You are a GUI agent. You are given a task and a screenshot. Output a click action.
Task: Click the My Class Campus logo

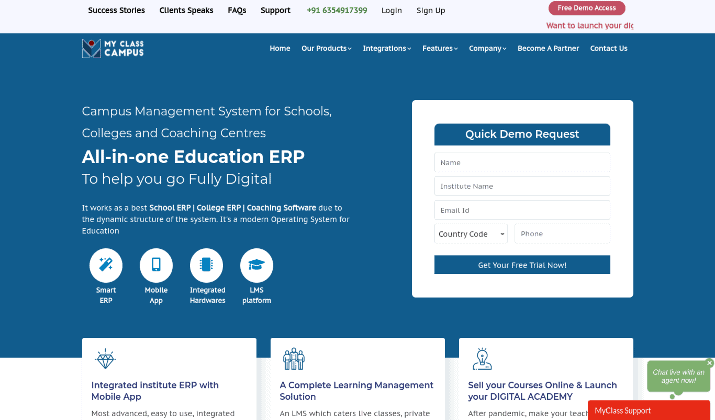[x=113, y=48]
